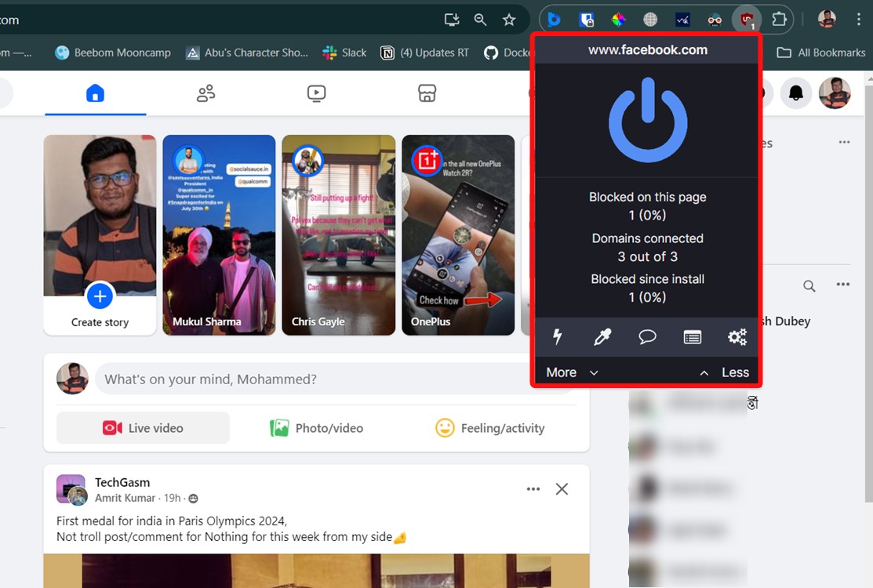Open Facebook Marketplace tab

tap(427, 94)
